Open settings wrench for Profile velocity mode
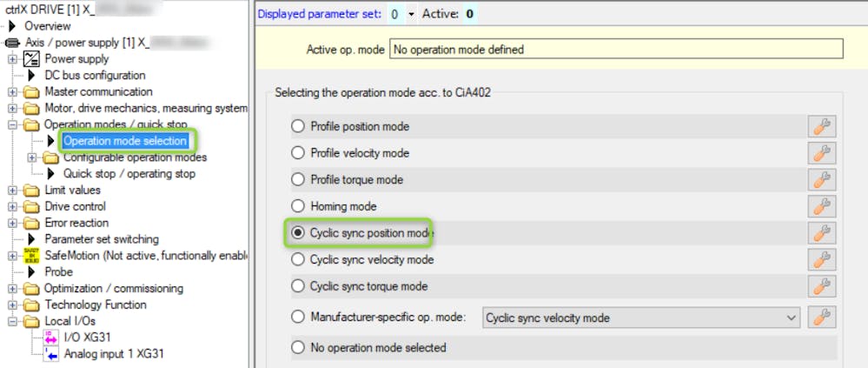Screen dimensions: 868x368 click(x=821, y=153)
